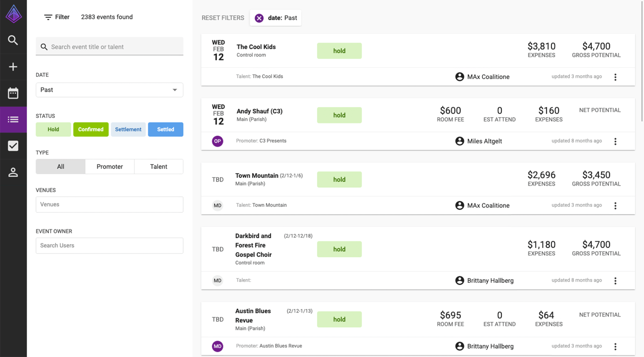Click RESET FILTERS link

pos(223,18)
